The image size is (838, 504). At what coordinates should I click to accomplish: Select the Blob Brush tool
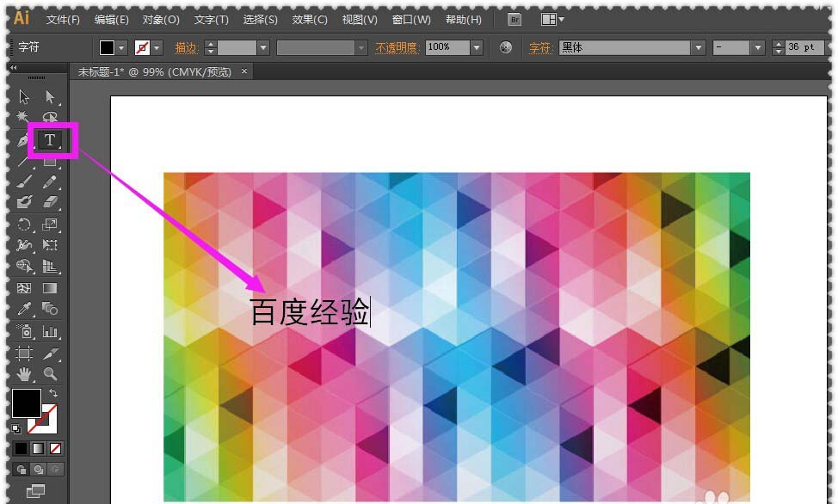coord(24,202)
